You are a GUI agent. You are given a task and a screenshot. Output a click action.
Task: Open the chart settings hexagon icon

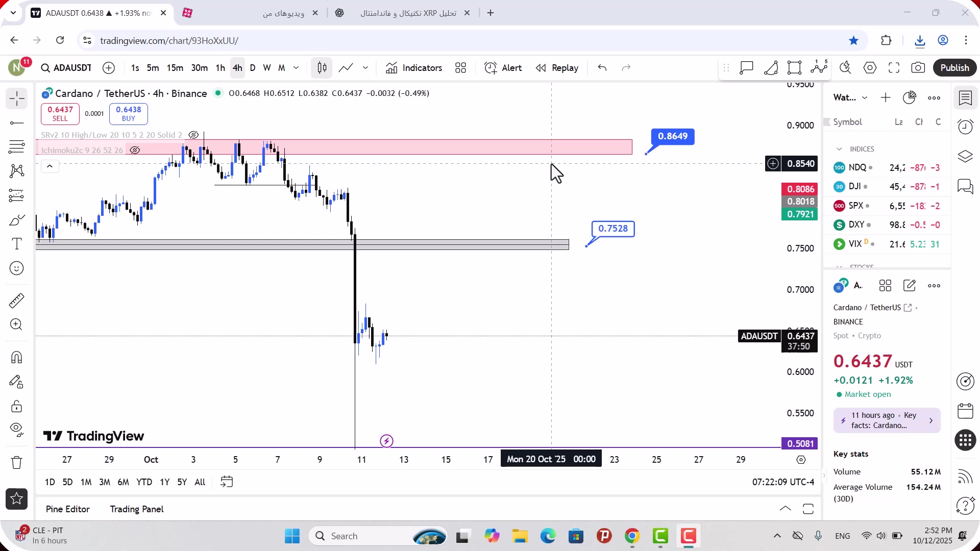coord(870,68)
